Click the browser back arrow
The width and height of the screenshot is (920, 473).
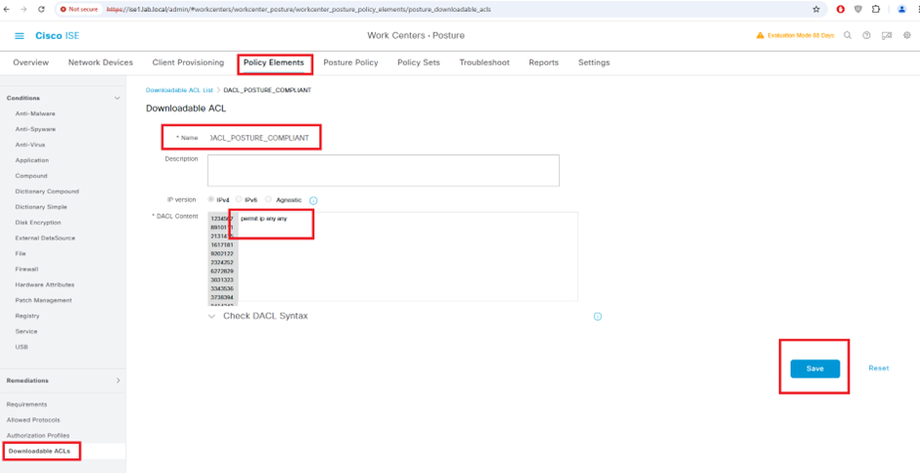pos(6,9)
